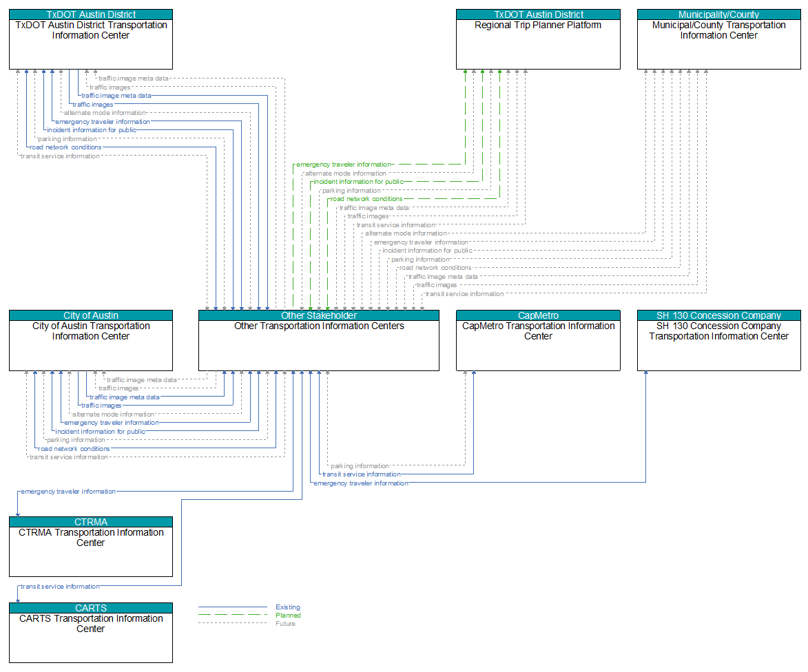Select the CapMetro Transportation Information Center box

[538, 340]
